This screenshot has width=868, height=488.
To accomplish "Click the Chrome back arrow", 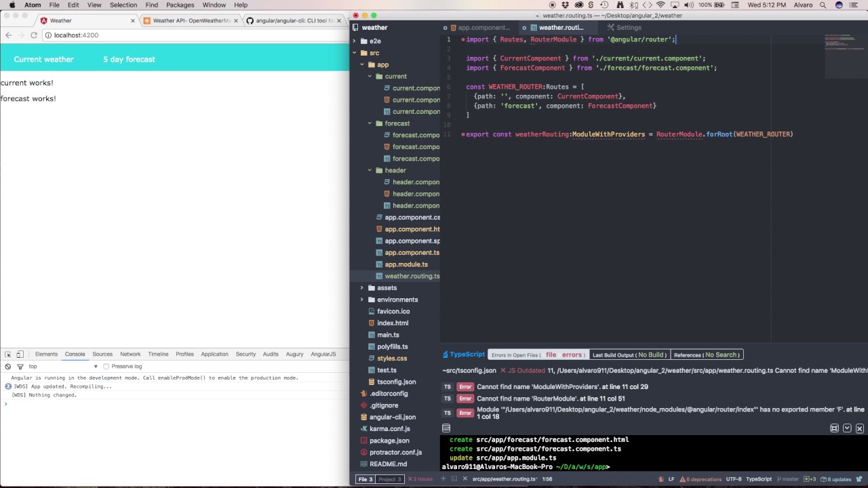I will click(x=7, y=35).
